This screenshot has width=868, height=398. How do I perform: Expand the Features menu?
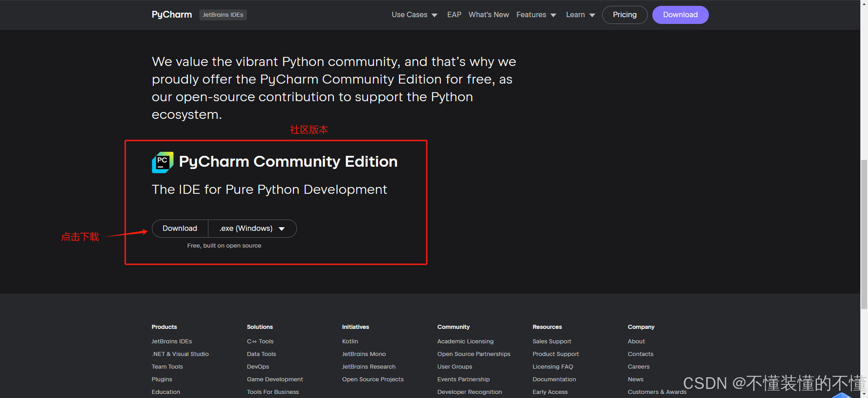click(x=536, y=15)
